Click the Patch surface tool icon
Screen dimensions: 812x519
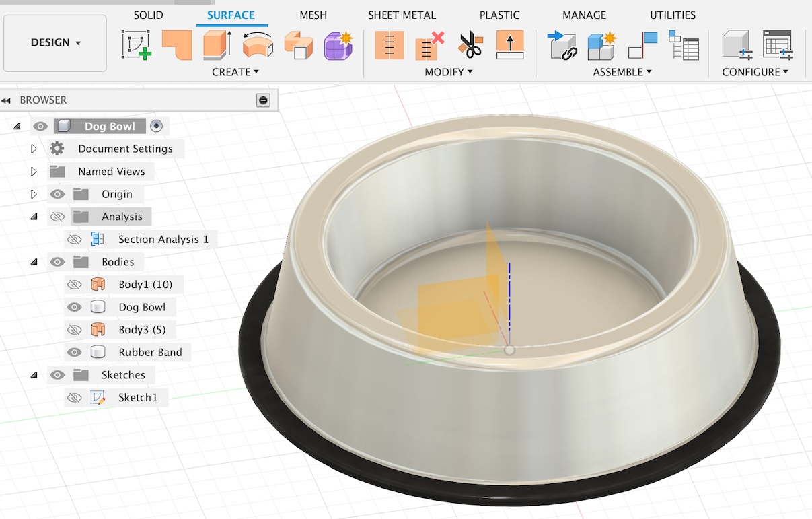click(177, 45)
